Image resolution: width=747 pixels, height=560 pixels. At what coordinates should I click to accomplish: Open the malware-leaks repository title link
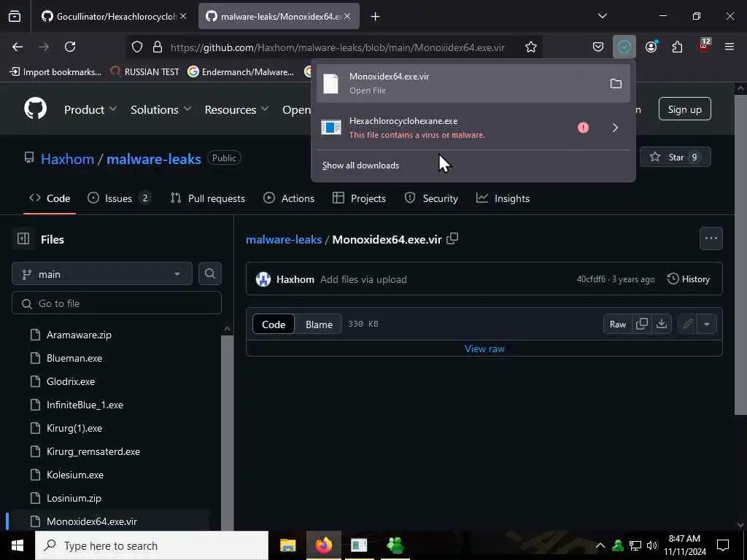click(153, 158)
